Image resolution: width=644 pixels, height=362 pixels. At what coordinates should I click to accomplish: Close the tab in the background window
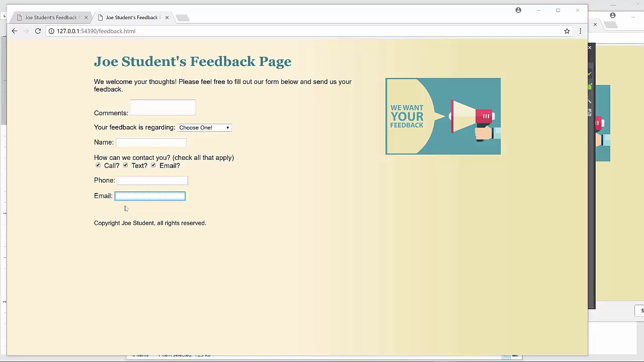(595, 24)
